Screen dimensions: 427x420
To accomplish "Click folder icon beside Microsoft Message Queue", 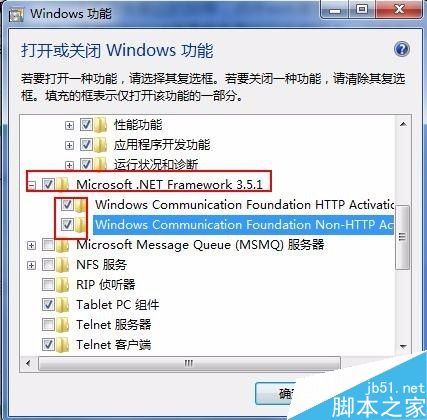I will coord(63,245).
